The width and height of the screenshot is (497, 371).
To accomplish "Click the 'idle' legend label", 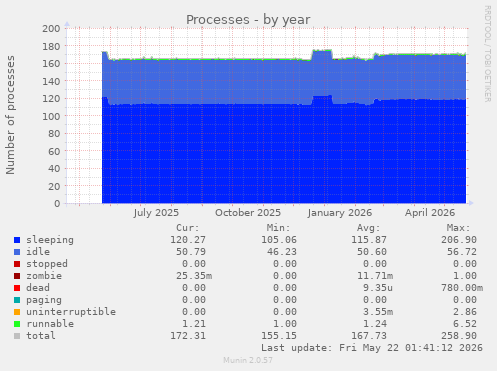I will pyautogui.click(x=38, y=252).
